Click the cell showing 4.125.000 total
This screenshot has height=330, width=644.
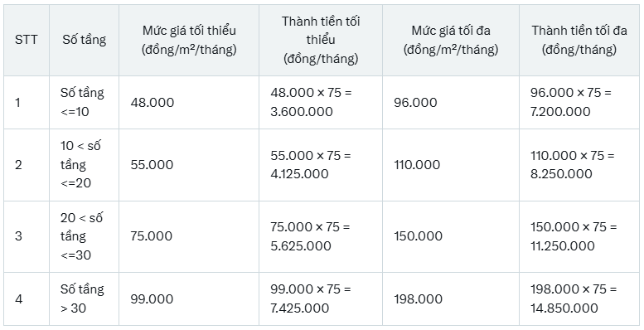(x=321, y=165)
